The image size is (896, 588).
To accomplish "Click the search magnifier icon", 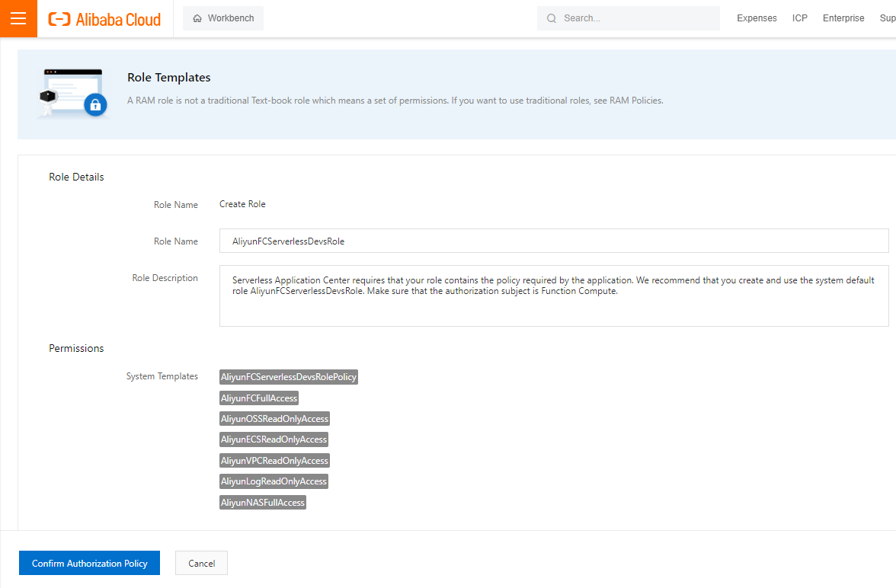I will 552,18.
